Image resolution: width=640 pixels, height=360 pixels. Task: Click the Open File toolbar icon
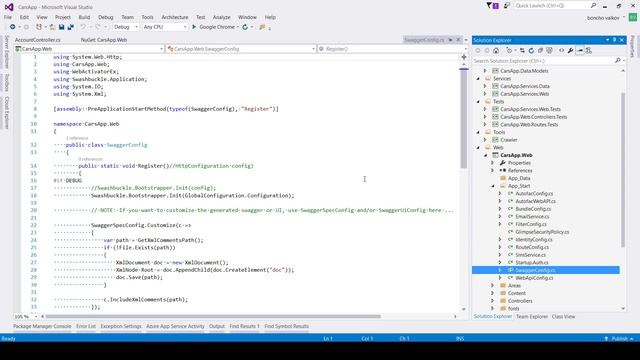click(x=52, y=27)
